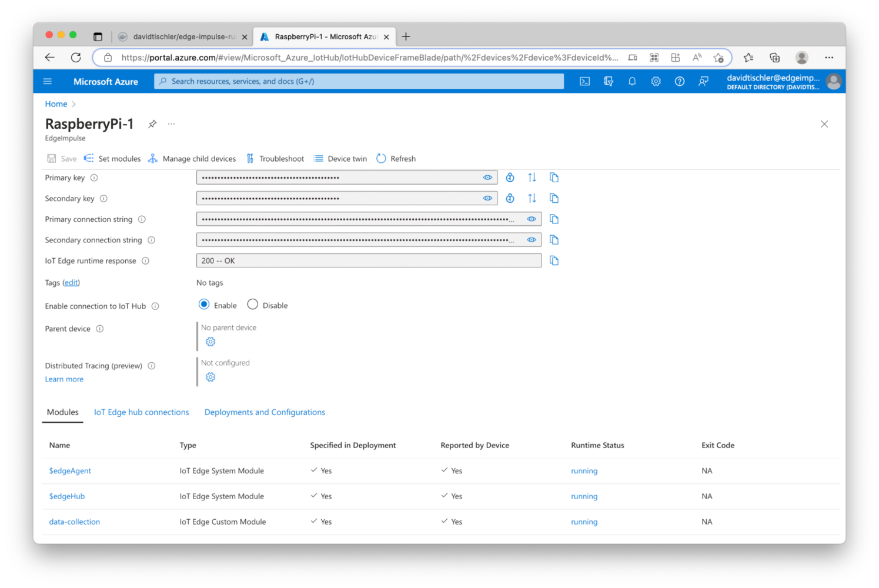The width and height of the screenshot is (879, 588).
Task: Show info for Primary key
Action: tap(94, 178)
